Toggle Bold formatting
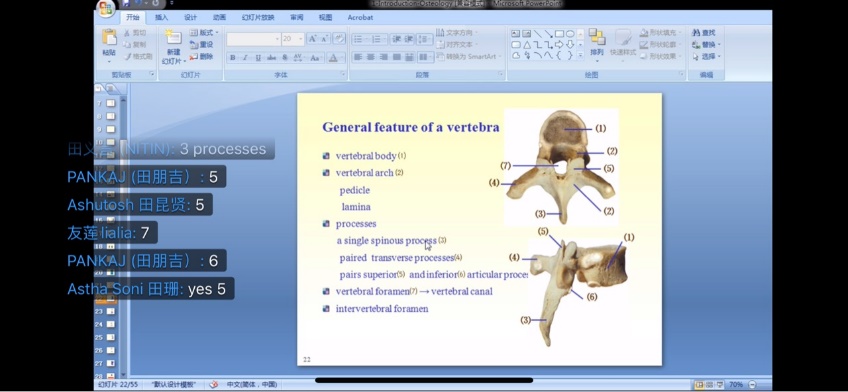The width and height of the screenshot is (848, 392). coord(233,57)
